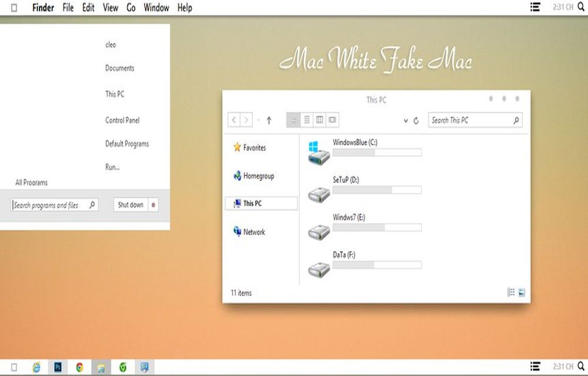This screenshot has height=376, width=588.
Task: Click the top bar search magnifier
Action: coord(582,7)
